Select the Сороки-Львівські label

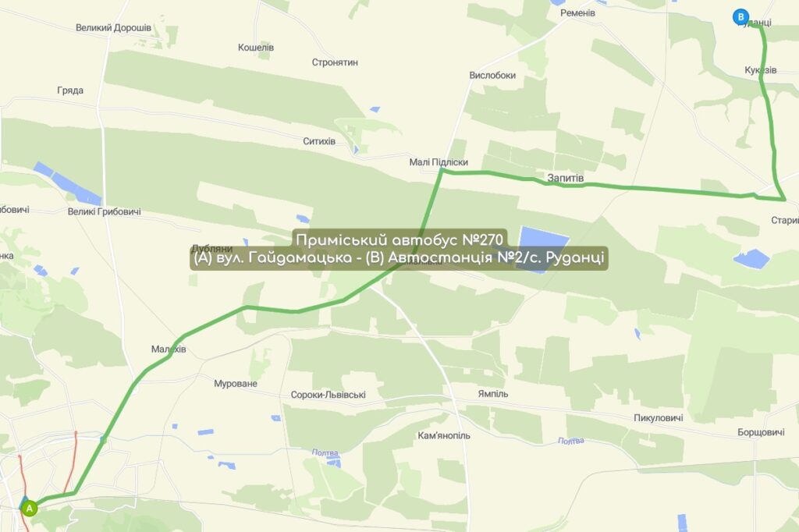(328, 395)
